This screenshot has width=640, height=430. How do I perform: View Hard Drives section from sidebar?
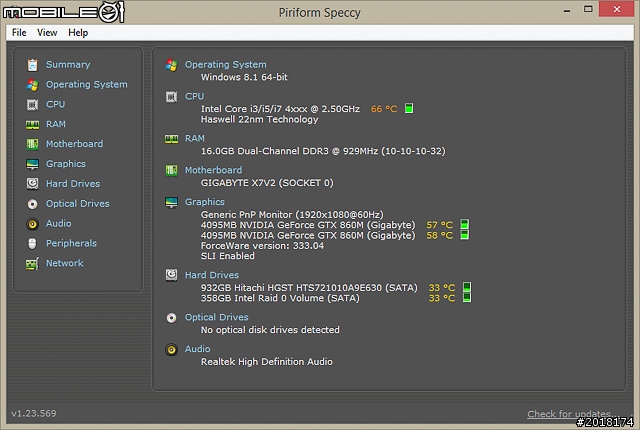tap(73, 184)
